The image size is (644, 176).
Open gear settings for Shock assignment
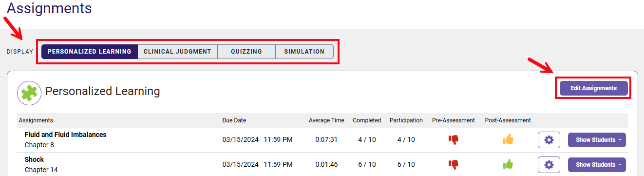pyautogui.click(x=549, y=165)
